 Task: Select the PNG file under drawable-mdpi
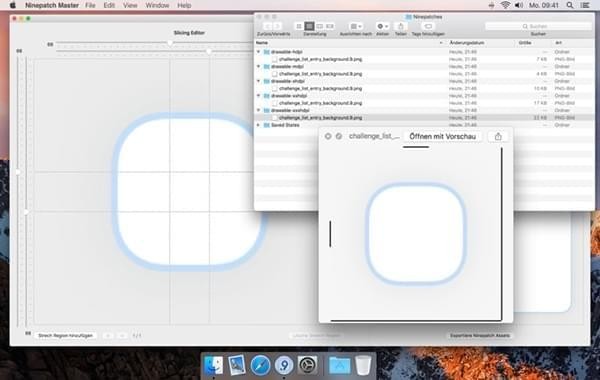pyautogui.click(x=424, y=74)
